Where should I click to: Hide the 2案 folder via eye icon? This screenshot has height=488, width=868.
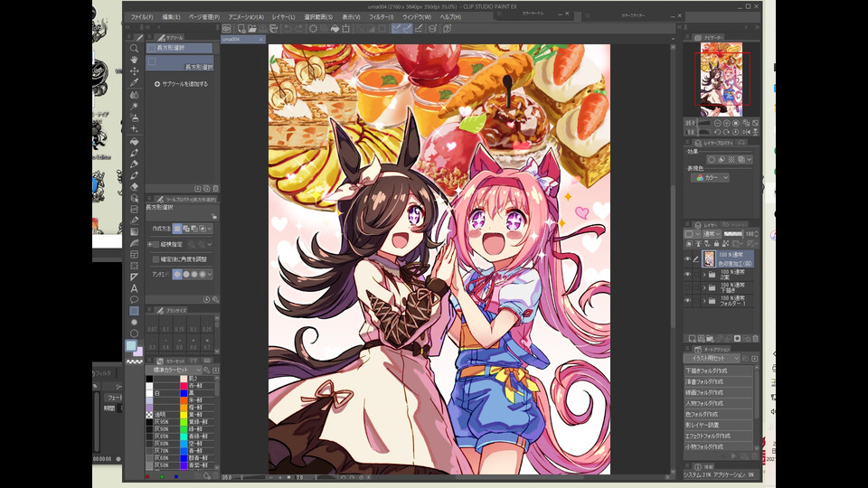click(687, 275)
